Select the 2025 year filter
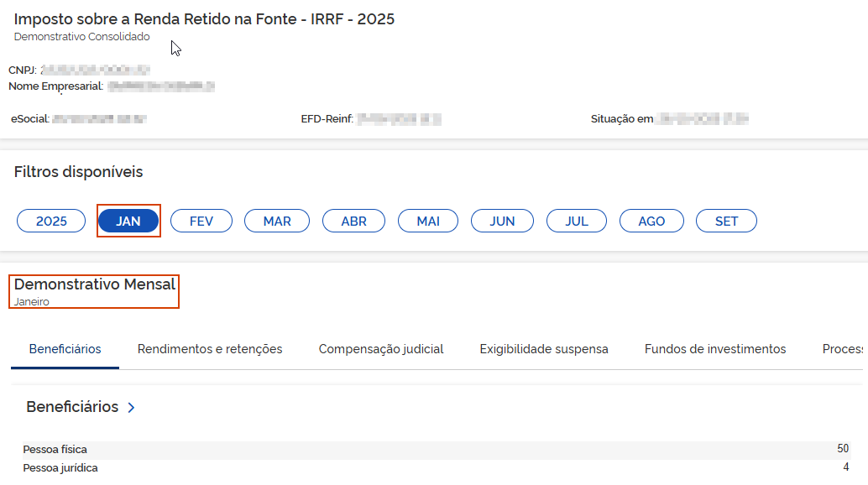Image resolution: width=868 pixels, height=485 pixels. click(51, 221)
